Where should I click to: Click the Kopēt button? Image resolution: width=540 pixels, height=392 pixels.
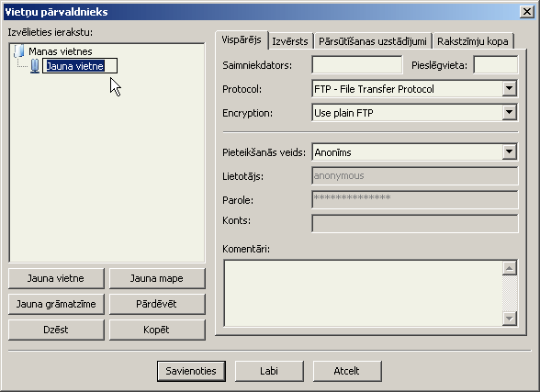coord(157,330)
